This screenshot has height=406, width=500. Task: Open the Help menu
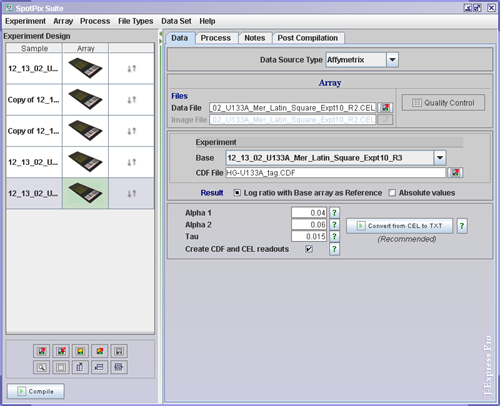click(207, 21)
